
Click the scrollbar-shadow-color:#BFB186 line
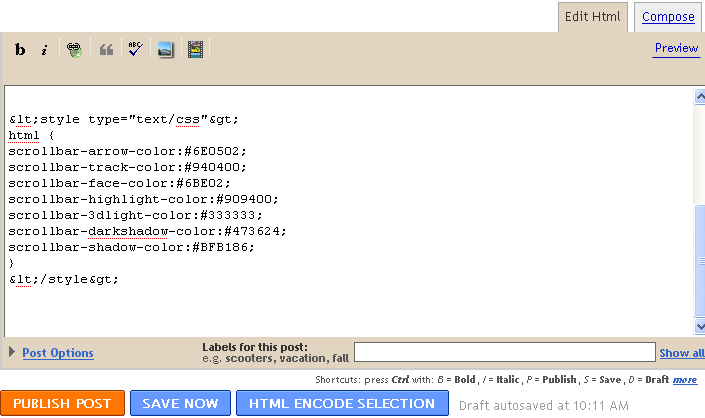131,247
